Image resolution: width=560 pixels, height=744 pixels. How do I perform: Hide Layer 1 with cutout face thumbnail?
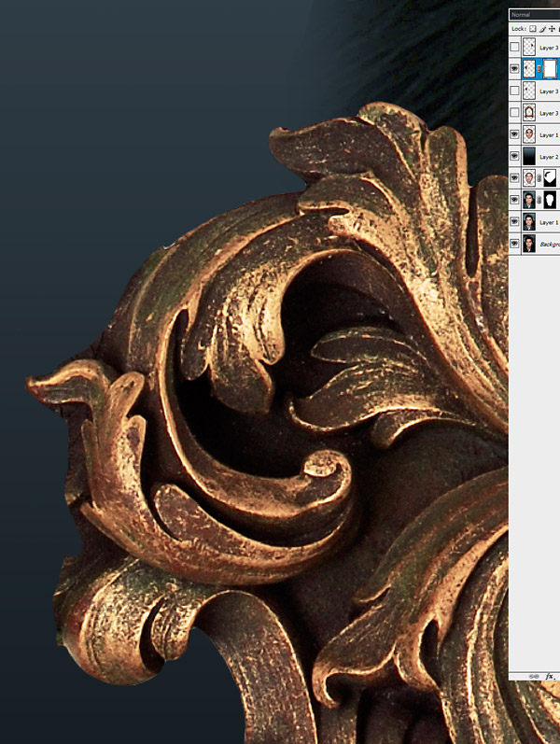514,134
